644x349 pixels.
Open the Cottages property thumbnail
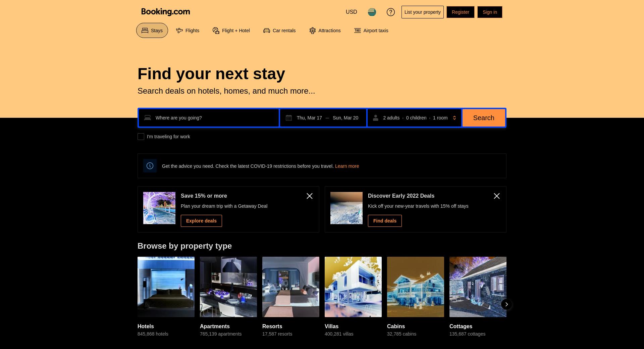[478, 287]
